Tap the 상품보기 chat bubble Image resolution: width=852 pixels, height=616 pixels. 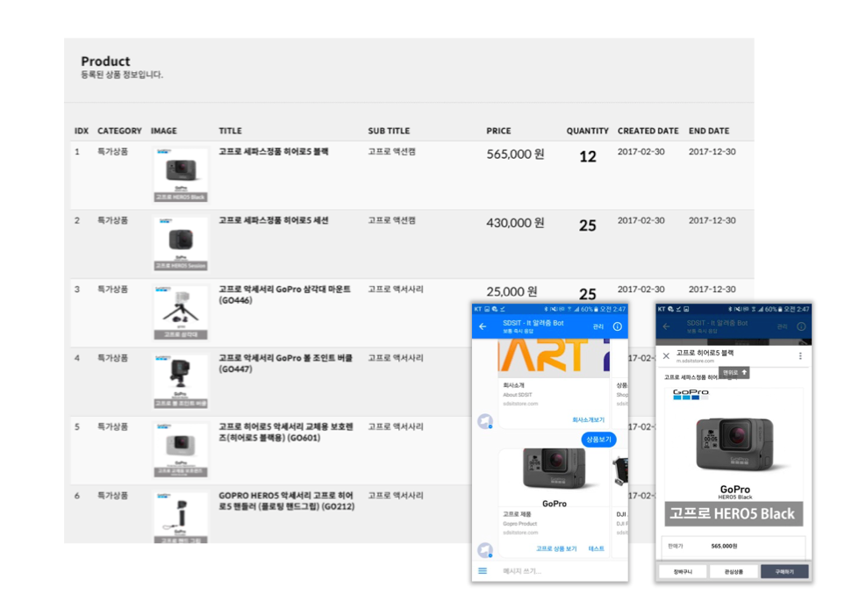coord(598,439)
